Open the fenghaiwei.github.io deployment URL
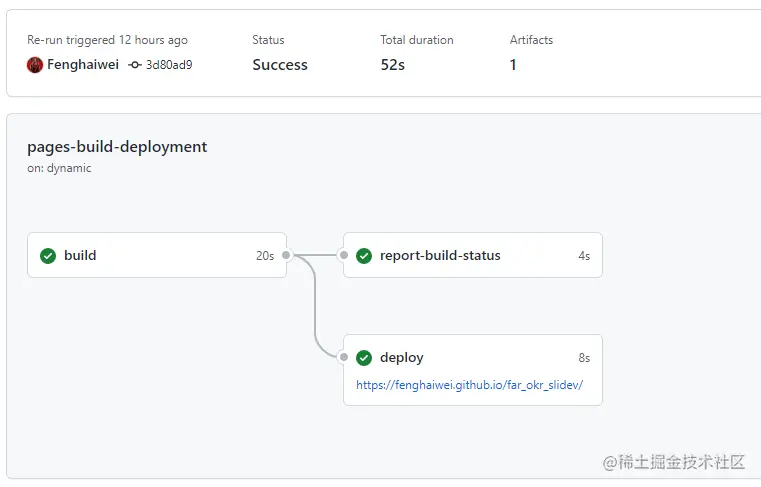 pyautogui.click(x=469, y=385)
